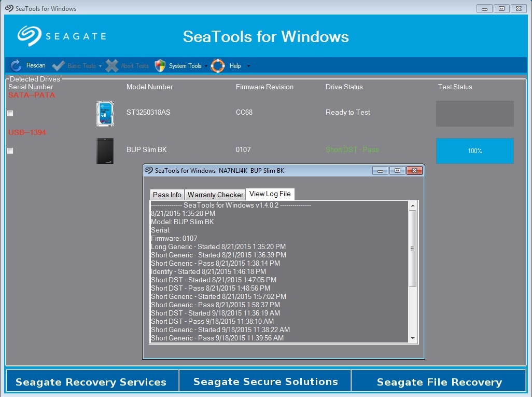Open Seagate File Recovery
The width and height of the screenshot is (532, 397).
pyautogui.click(x=439, y=381)
